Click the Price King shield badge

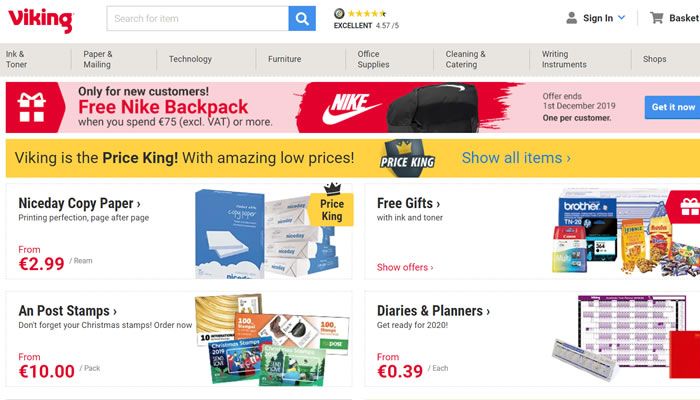(x=408, y=158)
